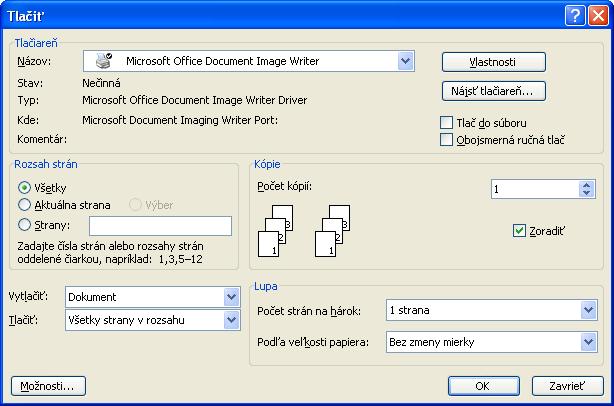Image resolution: width=614 pixels, height=406 pixels.
Task: Open the Názov printer dropdown
Action: 405,61
